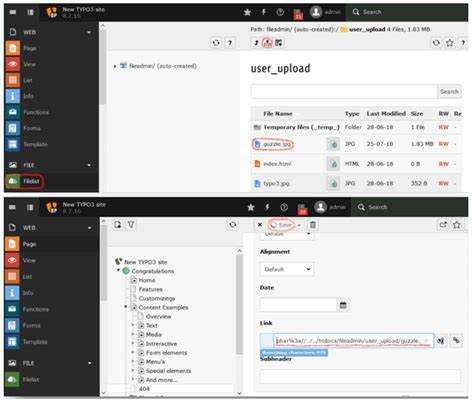Viewport: 474px width, 403px height.
Task: Open guzzle.jpg file link
Action: (x=277, y=144)
